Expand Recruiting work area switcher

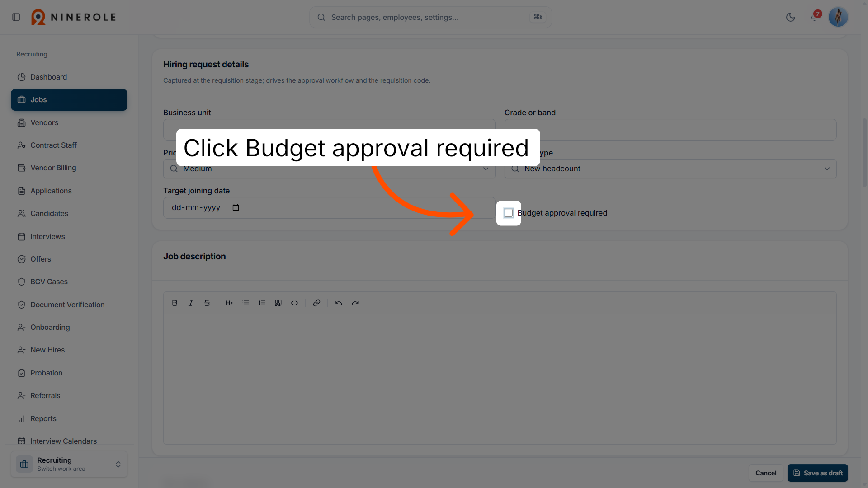pos(69,464)
